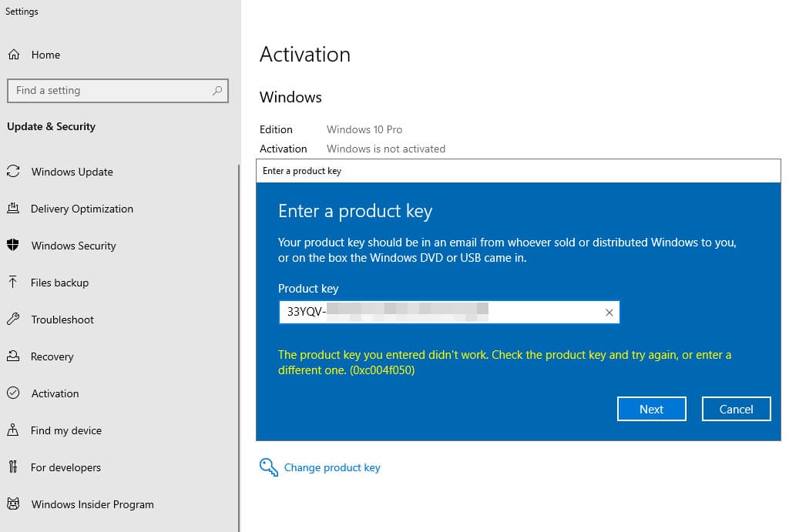Select Activation in the sidebar
Image resolution: width=789 pixels, height=532 pixels.
[55, 393]
